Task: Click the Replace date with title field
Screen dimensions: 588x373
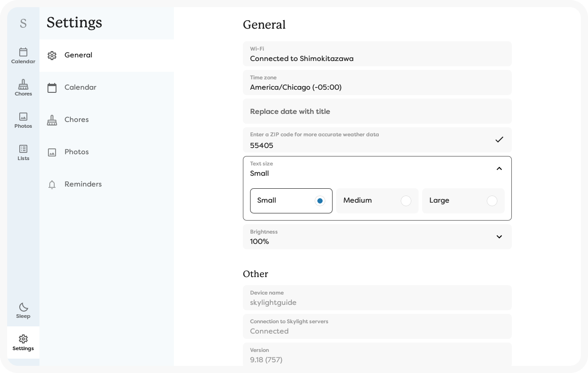Action: point(377,111)
